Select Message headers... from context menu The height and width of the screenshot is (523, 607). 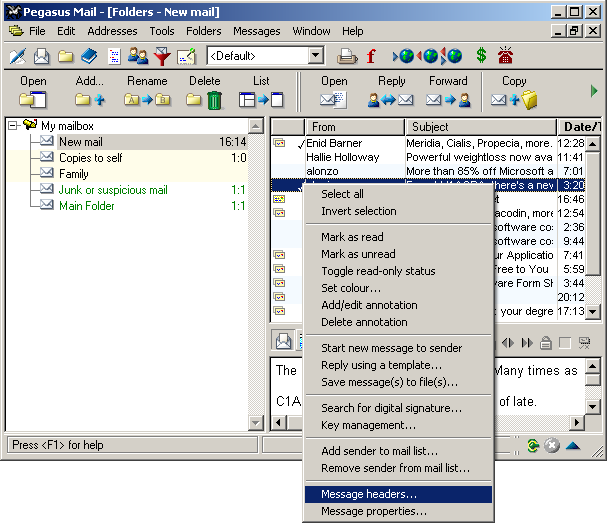(x=369, y=494)
